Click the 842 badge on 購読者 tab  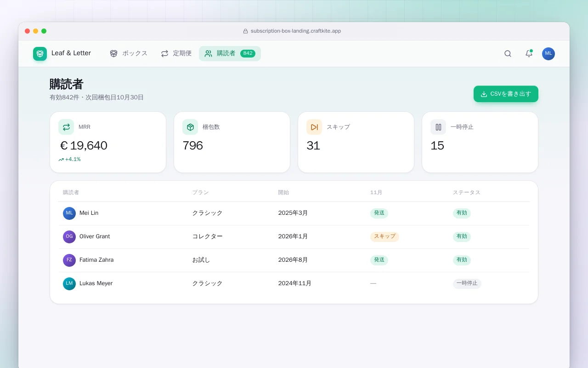(248, 53)
